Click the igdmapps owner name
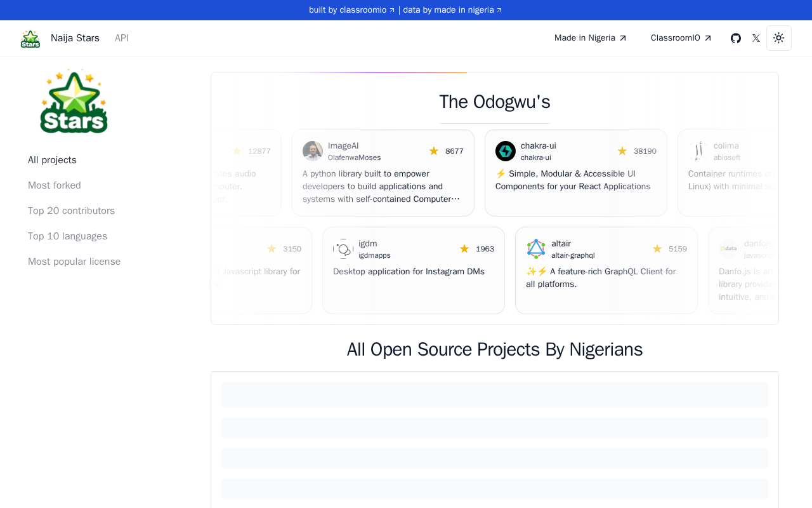The image size is (812, 508). (x=374, y=255)
